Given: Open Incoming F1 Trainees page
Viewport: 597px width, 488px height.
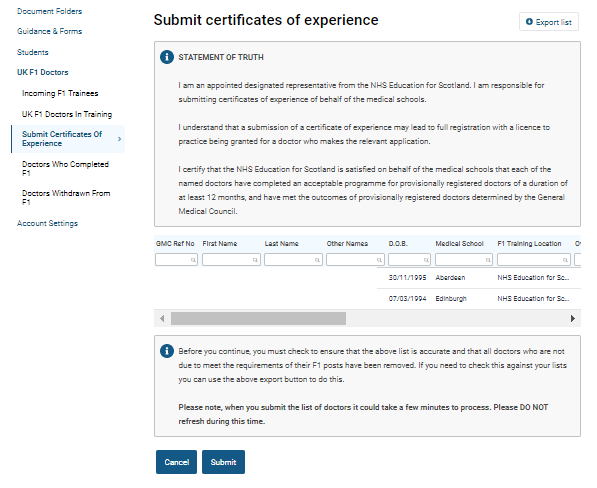Looking at the screenshot, I should point(60,93).
